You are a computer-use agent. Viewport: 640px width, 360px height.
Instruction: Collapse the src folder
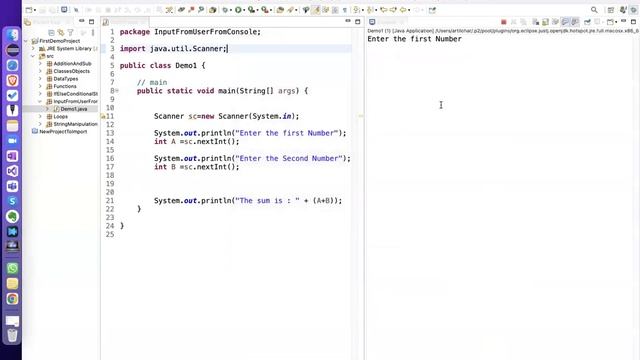pos(33,56)
